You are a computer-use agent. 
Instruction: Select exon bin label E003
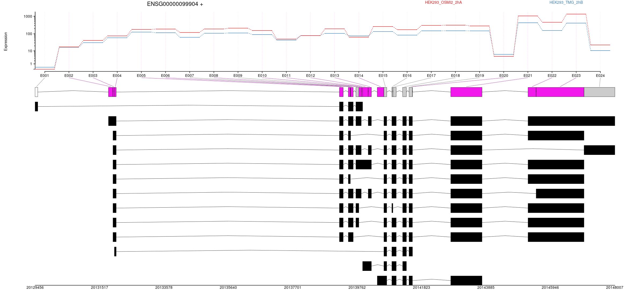pos(93,76)
